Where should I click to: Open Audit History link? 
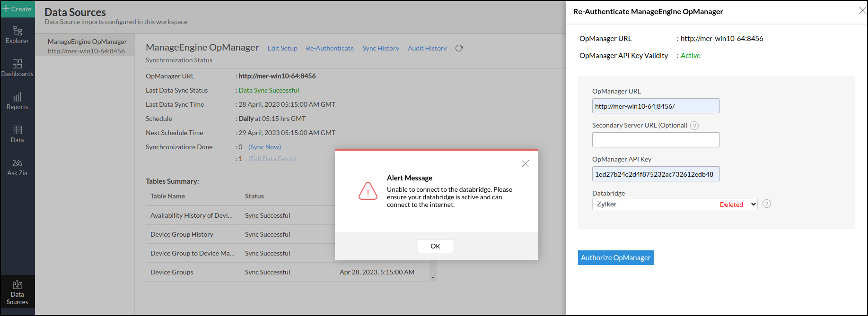click(x=427, y=48)
